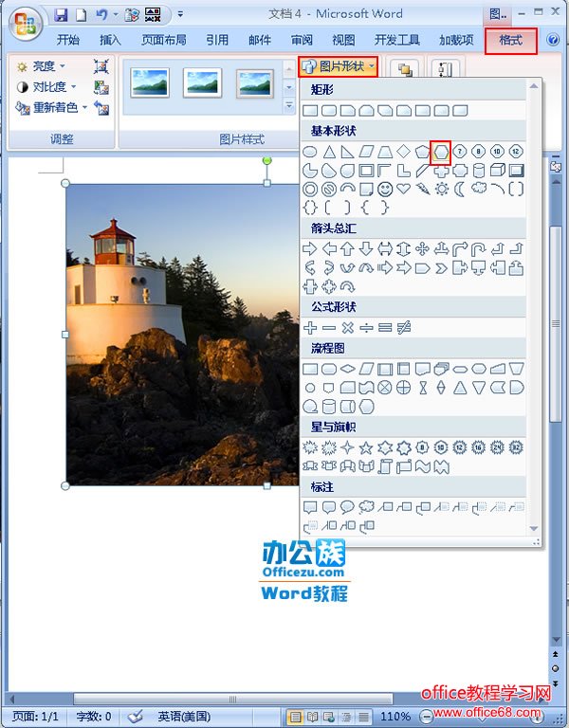Open the 插入 ribbon tab
Image resolution: width=569 pixels, height=728 pixels.
[x=110, y=41]
